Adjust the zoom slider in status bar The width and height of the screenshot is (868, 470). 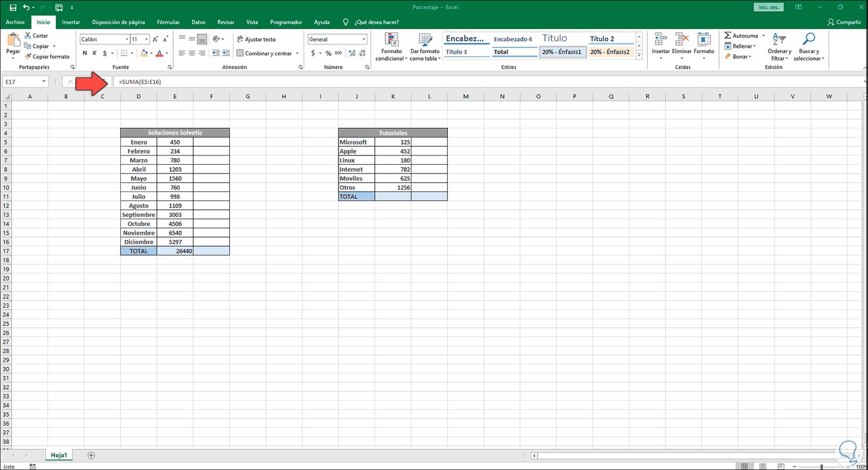coord(822,467)
